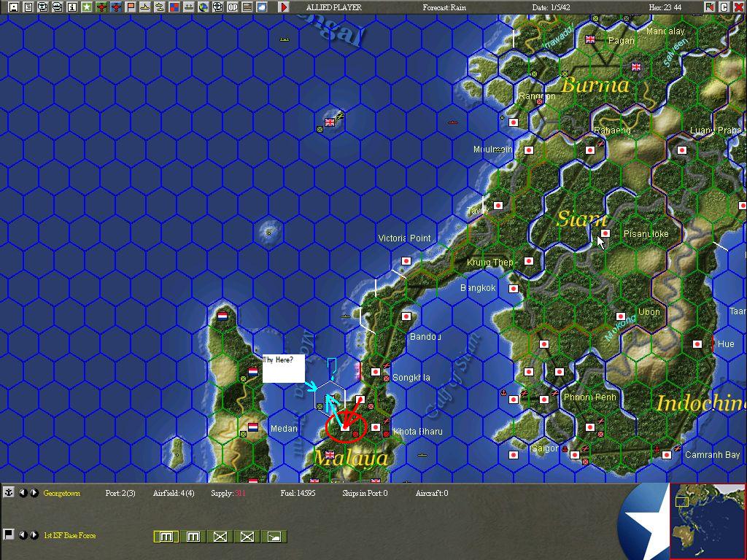Select the Dutch flag base near Medan
This screenshot has width=747, height=560.
[x=253, y=427]
